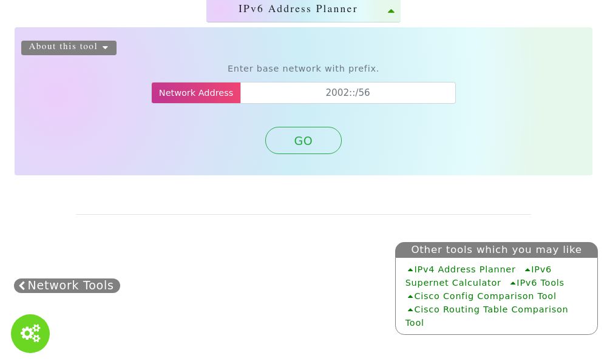Click the Network Address label
The image size is (607, 364).
[x=195, y=93]
